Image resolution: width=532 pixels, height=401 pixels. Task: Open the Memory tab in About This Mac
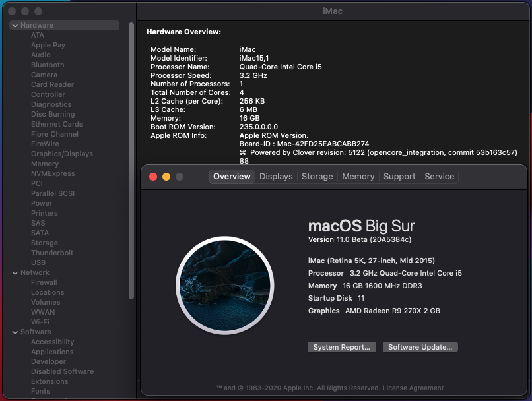(358, 177)
